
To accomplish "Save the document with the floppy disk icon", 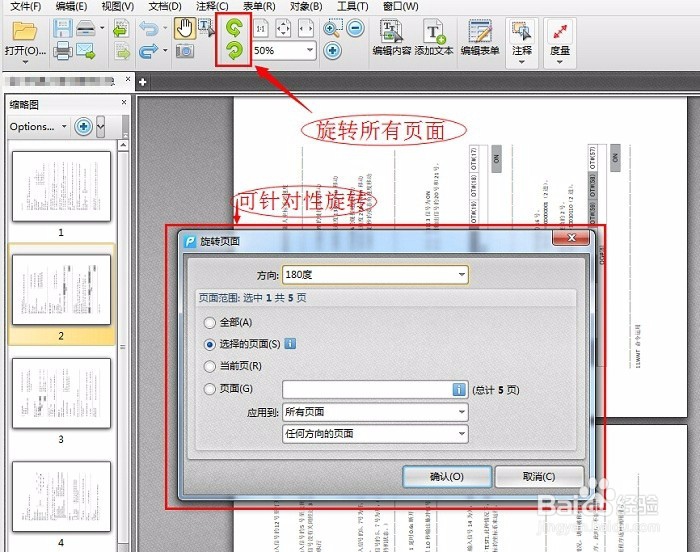I will [x=62, y=28].
